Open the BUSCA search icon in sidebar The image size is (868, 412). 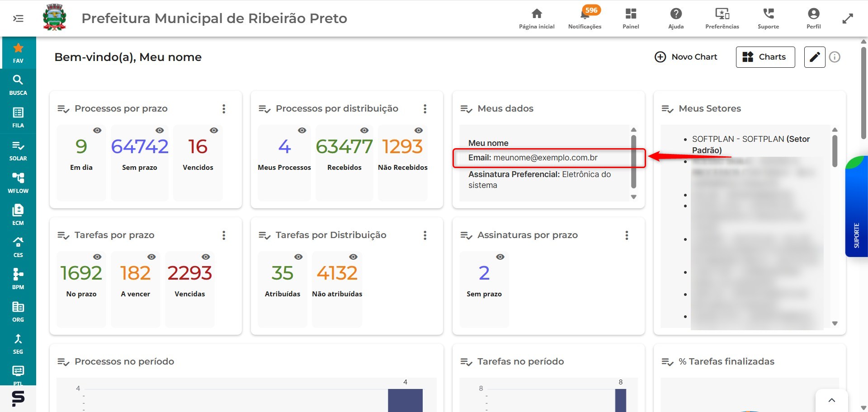click(x=18, y=85)
